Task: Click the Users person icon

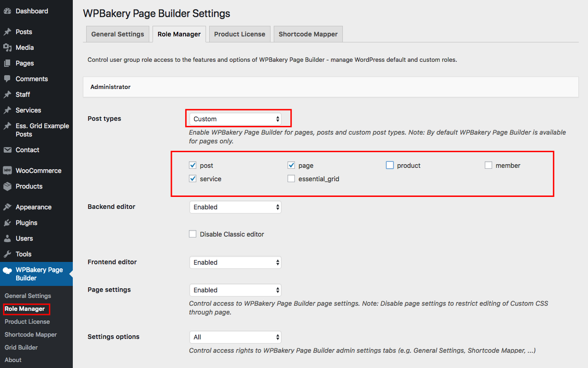Action: (7, 238)
